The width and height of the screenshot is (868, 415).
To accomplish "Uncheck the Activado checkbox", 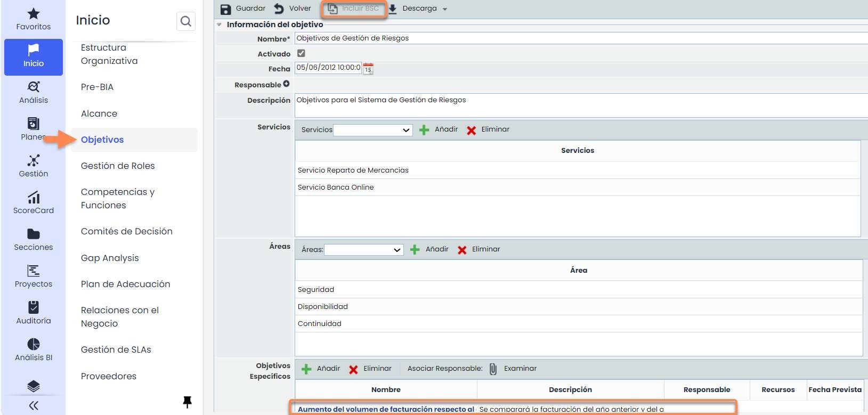I will (301, 53).
